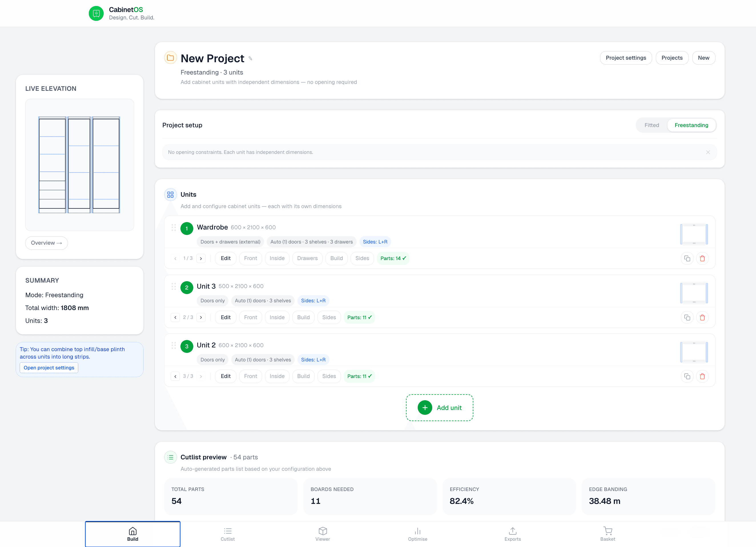Go to previous unit from Unit 2 3/3
Viewport: 756px width, 547px height.
[175, 376]
